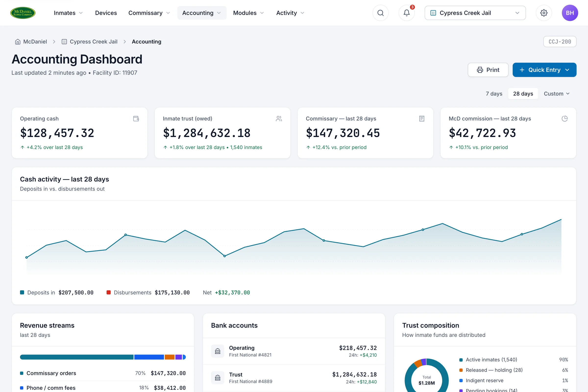Go to Cypress Creek Jail breadcrumb link
The image size is (588, 392).
(x=89, y=42)
